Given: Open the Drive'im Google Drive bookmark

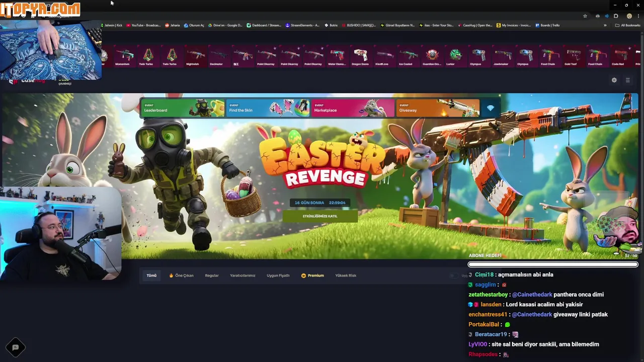Looking at the screenshot, I should point(225,25).
